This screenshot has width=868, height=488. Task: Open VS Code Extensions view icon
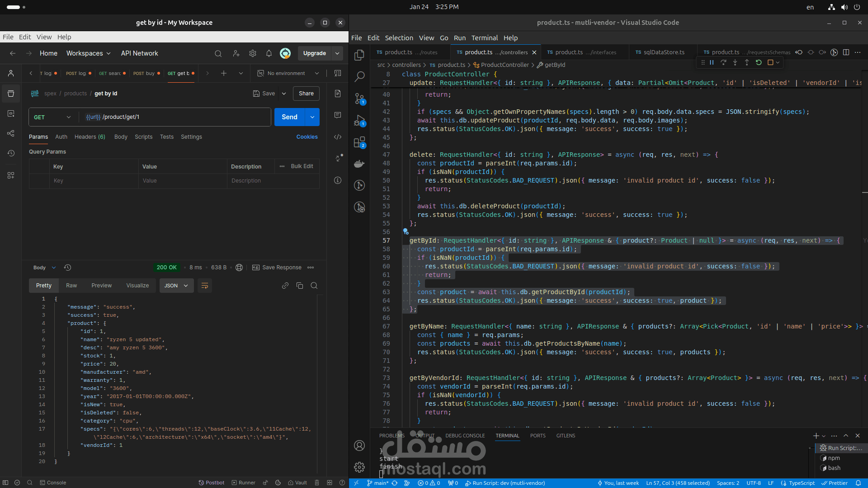tap(359, 143)
